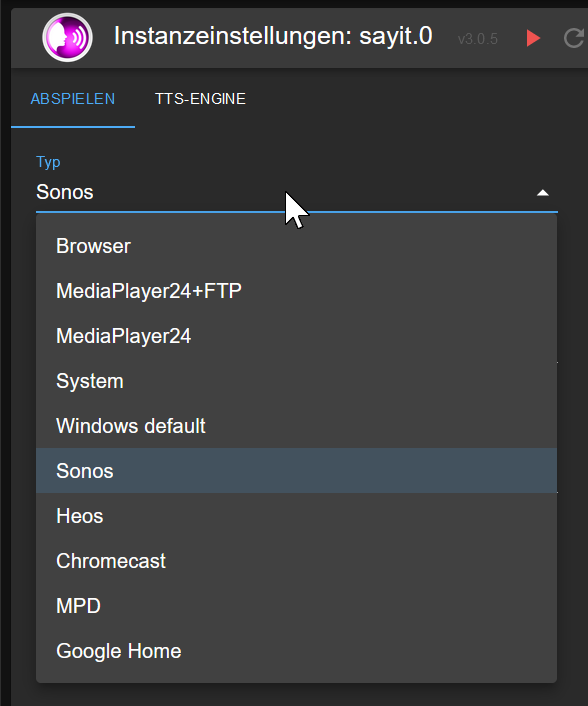This screenshot has height=706, width=588.
Task: Click the Instanzeinstellungen: sayit.0 title
Action: click(x=273, y=36)
